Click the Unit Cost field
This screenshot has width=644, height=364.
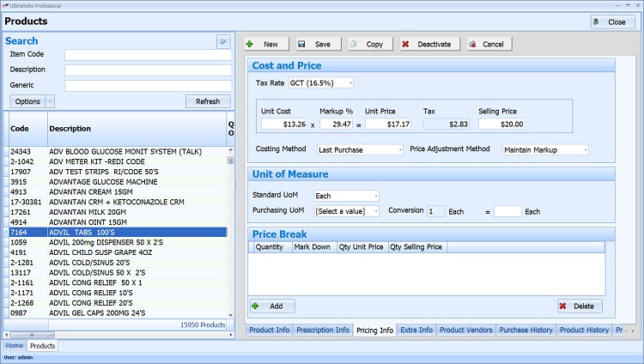[284, 124]
